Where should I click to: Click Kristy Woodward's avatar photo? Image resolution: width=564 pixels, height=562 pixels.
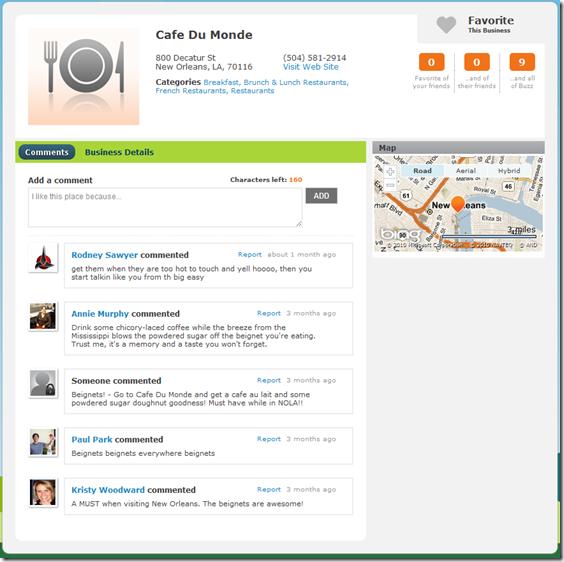click(43, 492)
